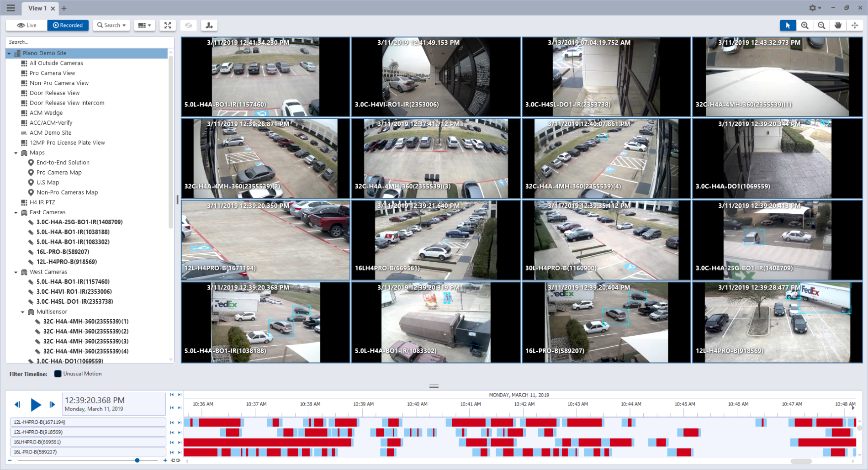Image resolution: width=868 pixels, height=470 pixels.
Task: Select the arrow pointer tool
Action: (788, 26)
